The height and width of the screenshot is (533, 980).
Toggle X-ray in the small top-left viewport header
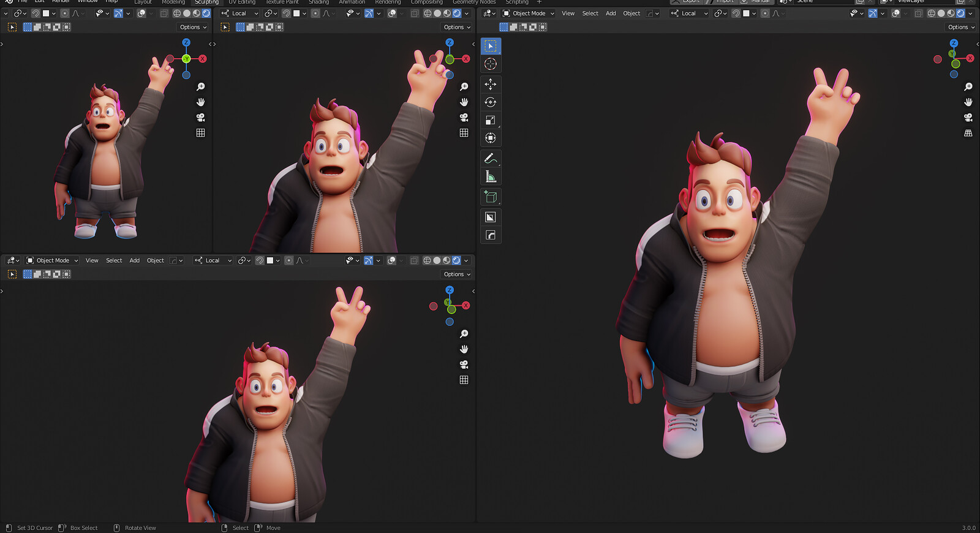click(x=164, y=13)
